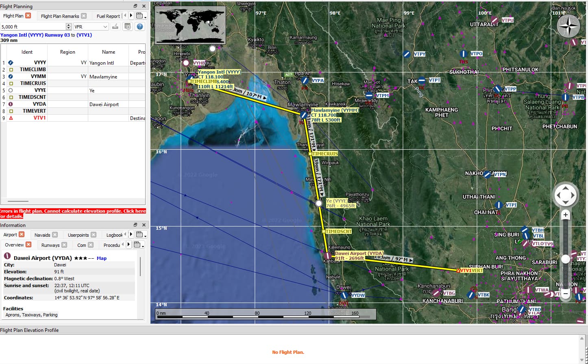Image resolution: width=588 pixels, height=364 pixels.
Task: Open Flight Planning tab list menu
Action: pos(141,16)
